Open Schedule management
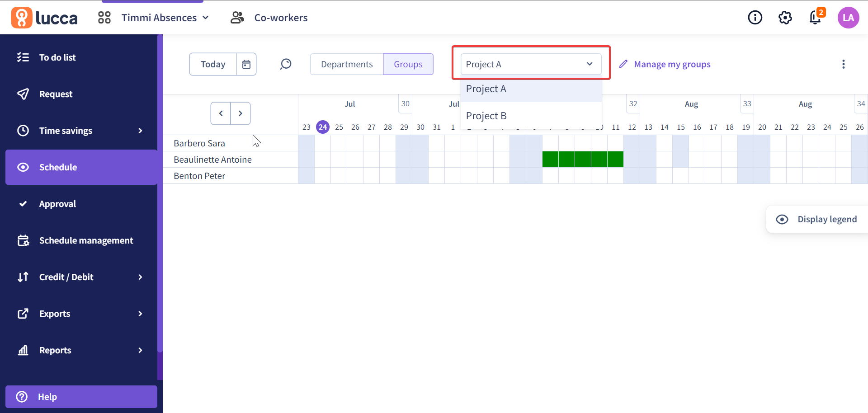Viewport: 868px width, 413px height. 81,240
